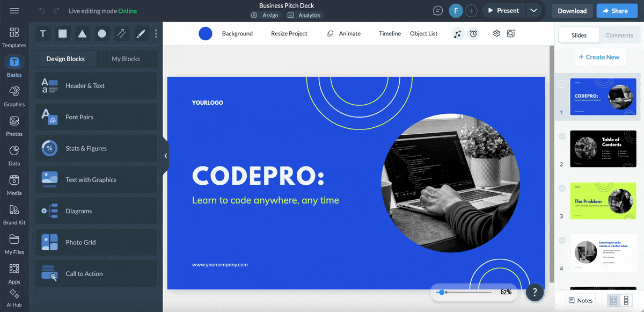This screenshot has height=312, width=644.
Task: Select the triangle shape tool
Action: [82, 34]
